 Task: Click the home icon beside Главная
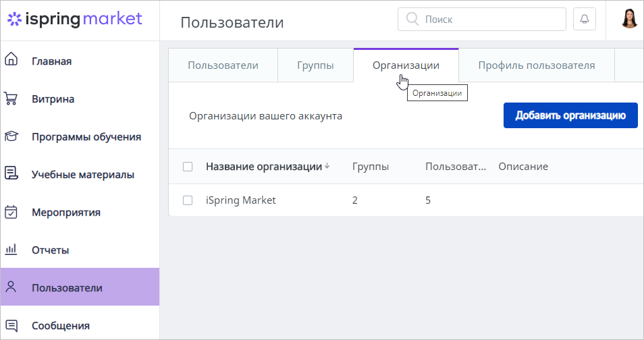point(11,59)
